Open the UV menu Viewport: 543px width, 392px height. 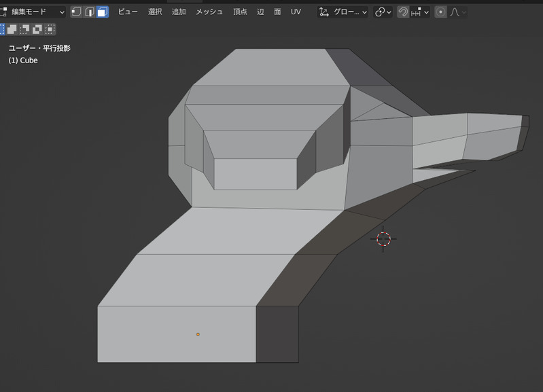(296, 12)
